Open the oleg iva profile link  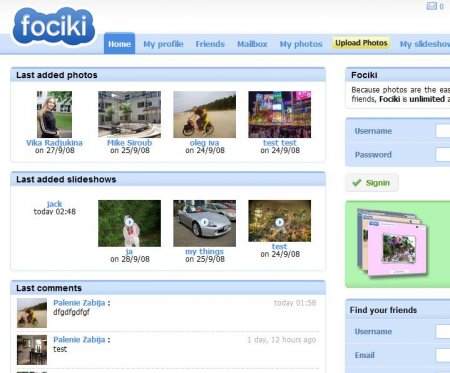pyautogui.click(x=204, y=143)
